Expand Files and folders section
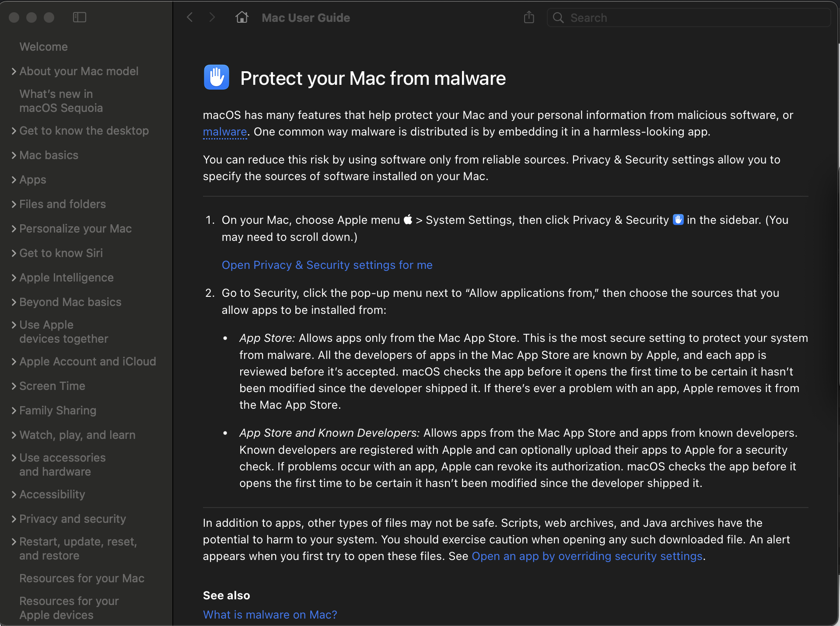The height and width of the screenshot is (626, 840). coord(14,204)
